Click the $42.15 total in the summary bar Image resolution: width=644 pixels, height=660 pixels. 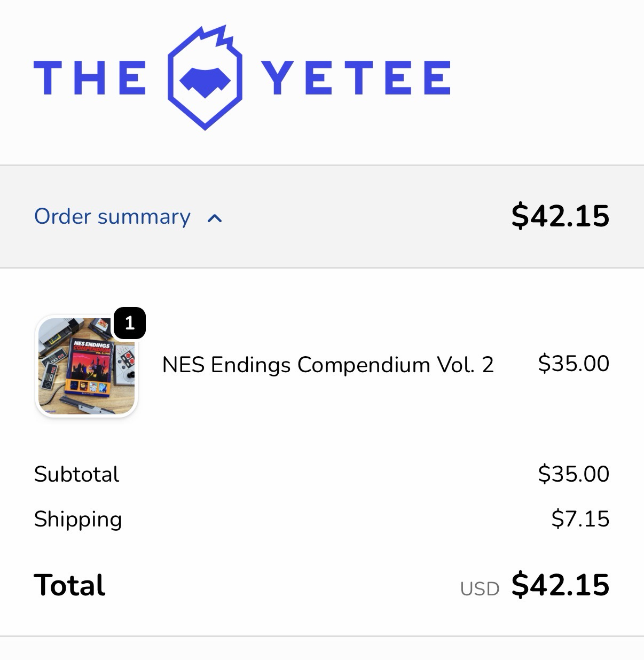tap(560, 216)
